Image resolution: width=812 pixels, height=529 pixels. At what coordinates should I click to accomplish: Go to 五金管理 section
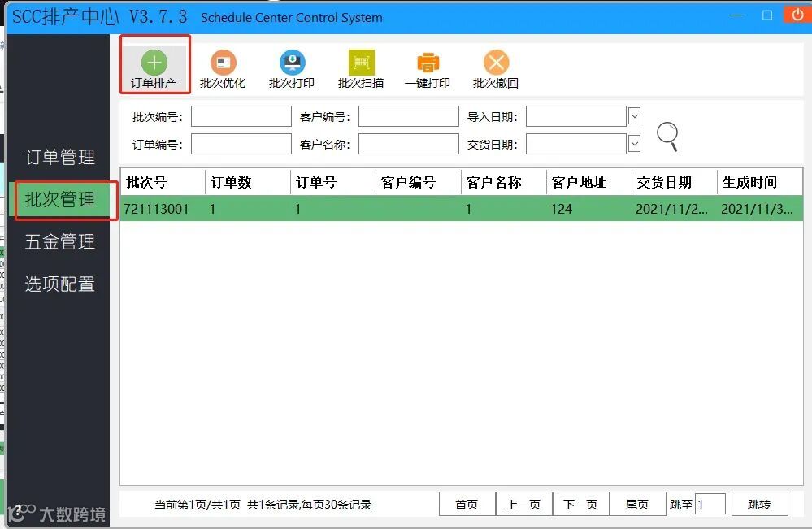(x=60, y=241)
